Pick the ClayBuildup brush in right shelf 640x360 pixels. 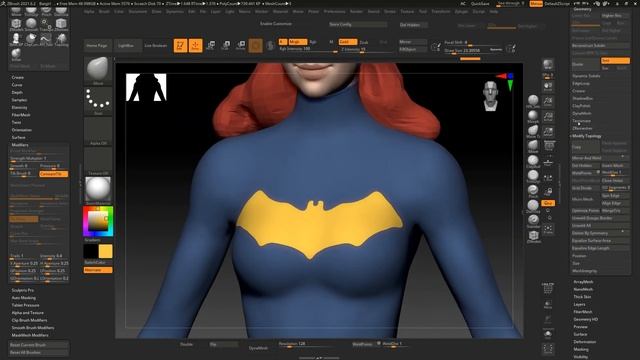[x=533, y=161]
